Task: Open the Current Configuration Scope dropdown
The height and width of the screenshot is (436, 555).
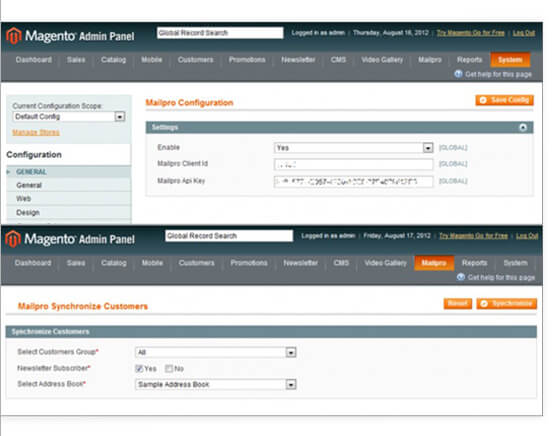Action: [69, 117]
